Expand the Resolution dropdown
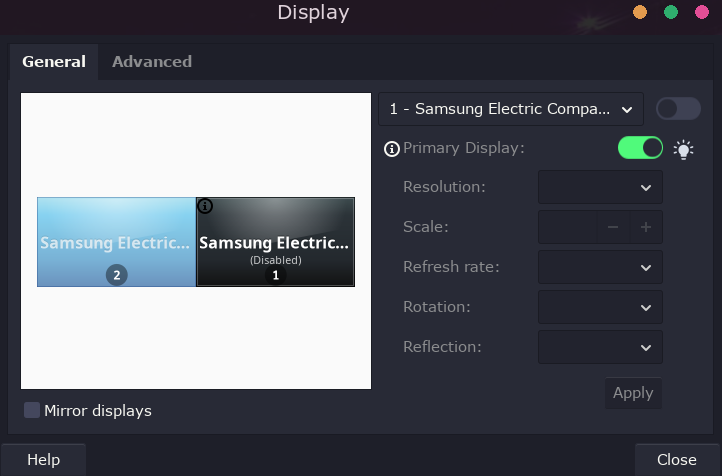This screenshot has width=722, height=476. click(600, 187)
